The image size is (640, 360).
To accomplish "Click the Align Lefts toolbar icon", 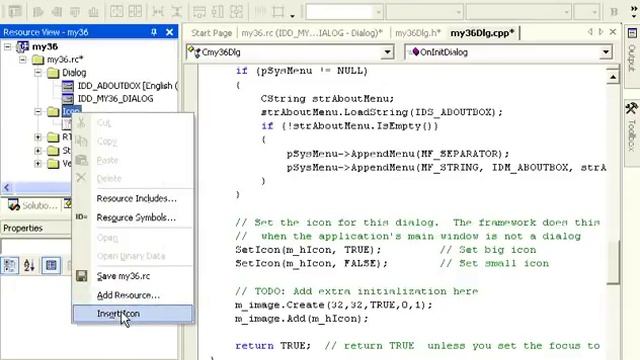I will click(38, 11).
